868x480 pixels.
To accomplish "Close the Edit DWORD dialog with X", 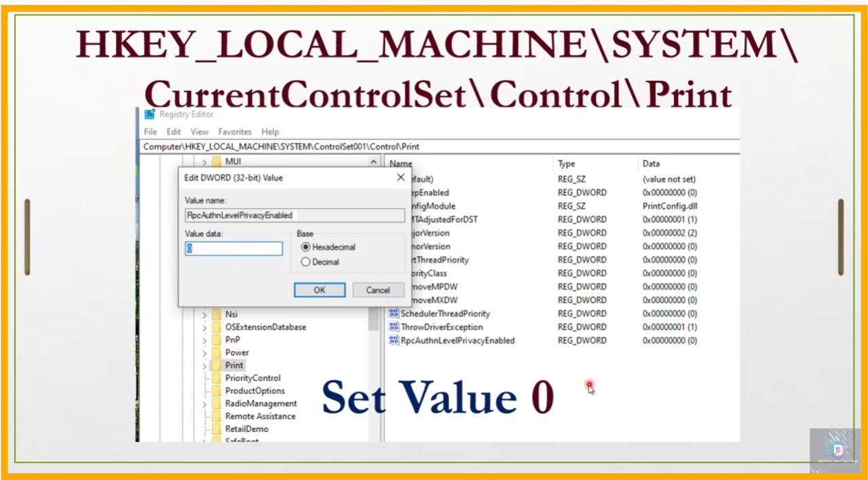I will (400, 177).
